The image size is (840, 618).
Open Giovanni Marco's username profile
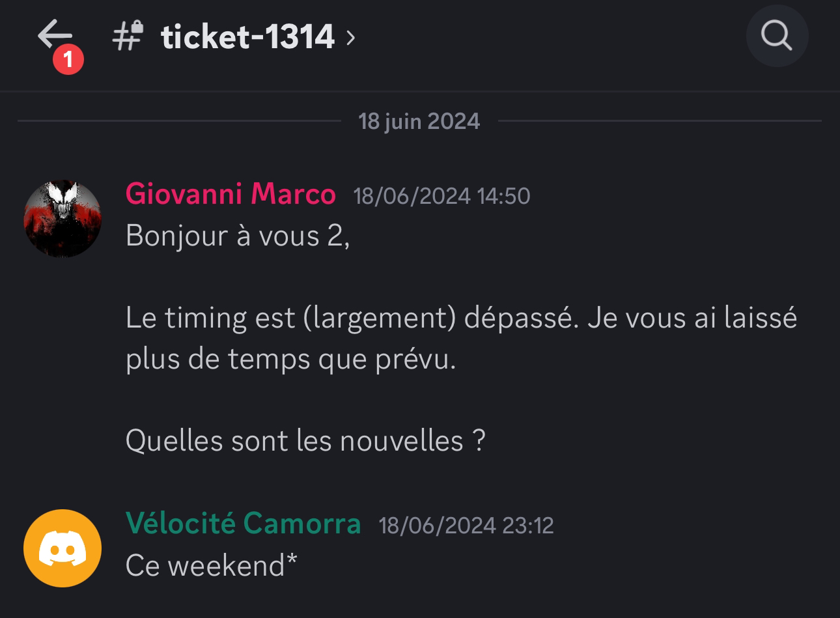[231, 194]
